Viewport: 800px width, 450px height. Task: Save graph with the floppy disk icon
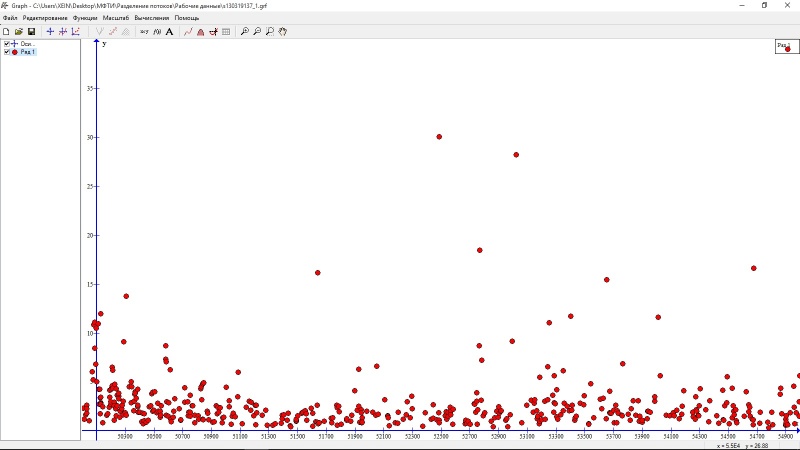[x=31, y=32]
